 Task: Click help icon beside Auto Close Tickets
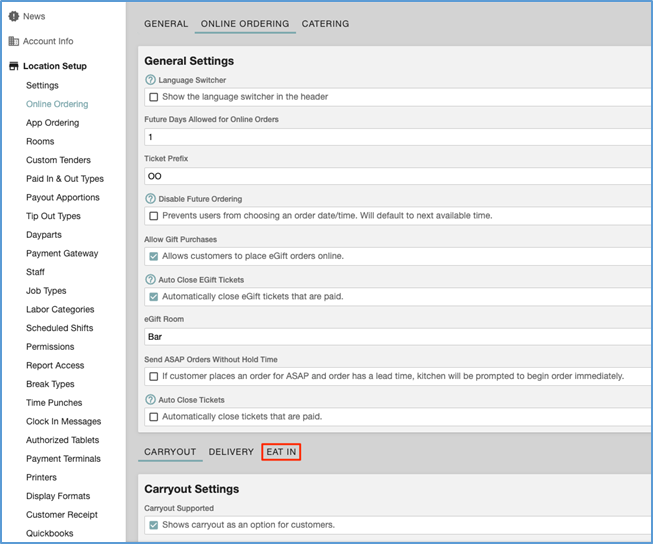[150, 399]
